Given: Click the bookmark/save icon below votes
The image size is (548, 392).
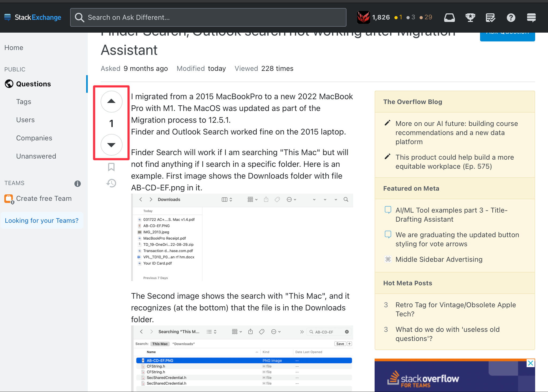Looking at the screenshot, I should pos(111,167).
